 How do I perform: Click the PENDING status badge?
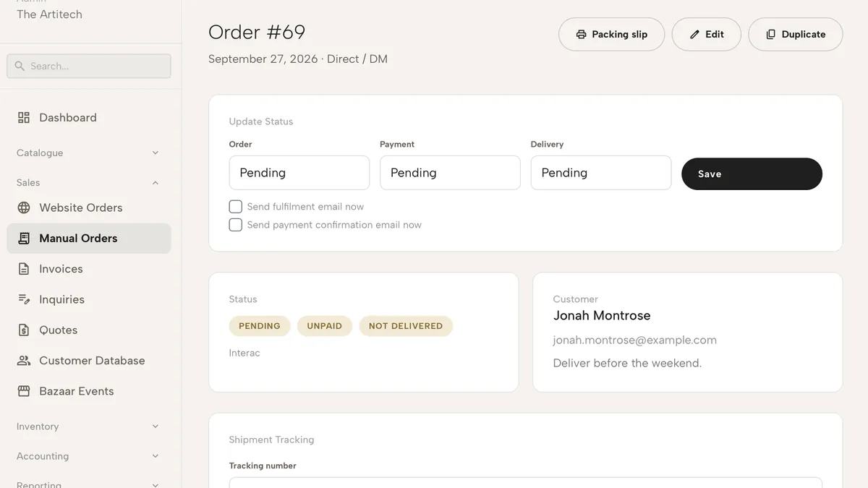coord(260,326)
